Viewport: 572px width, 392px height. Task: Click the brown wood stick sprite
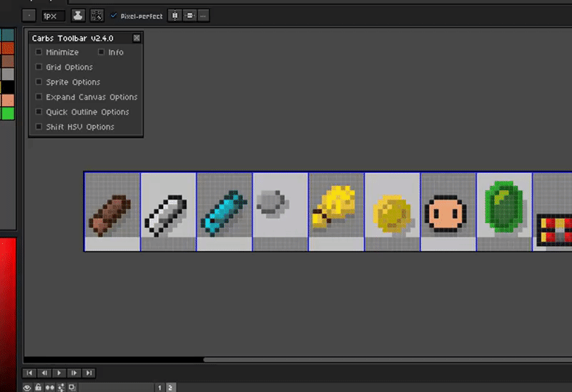coord(110,215)
